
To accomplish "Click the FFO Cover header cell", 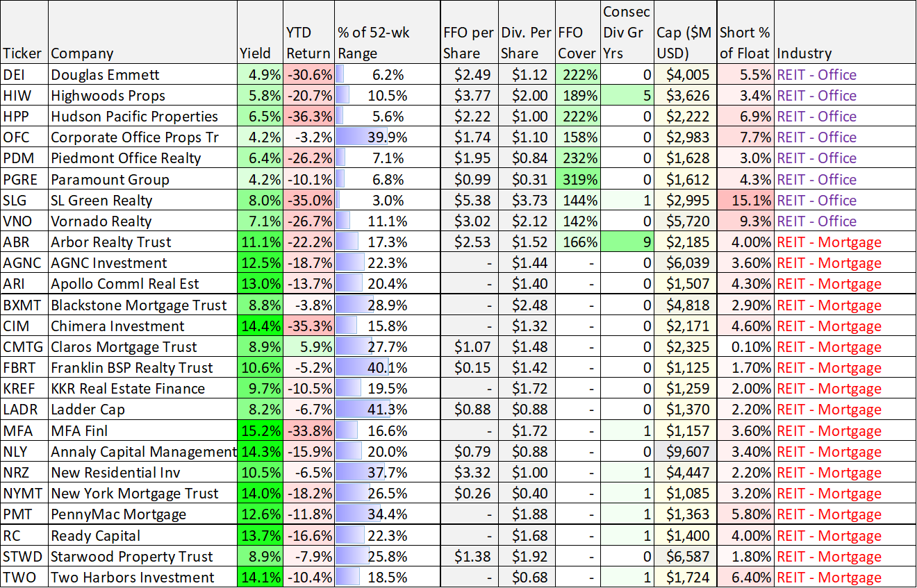I will pos(577,33).
